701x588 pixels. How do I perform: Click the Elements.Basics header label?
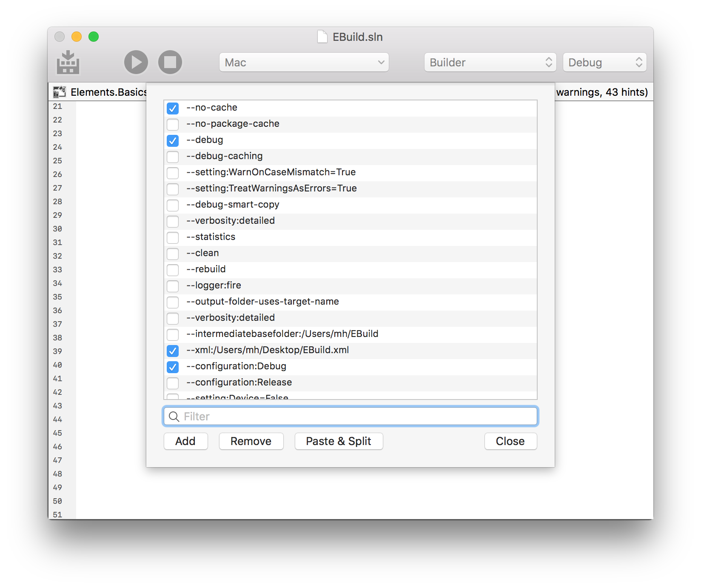click(x=108, y=92)
